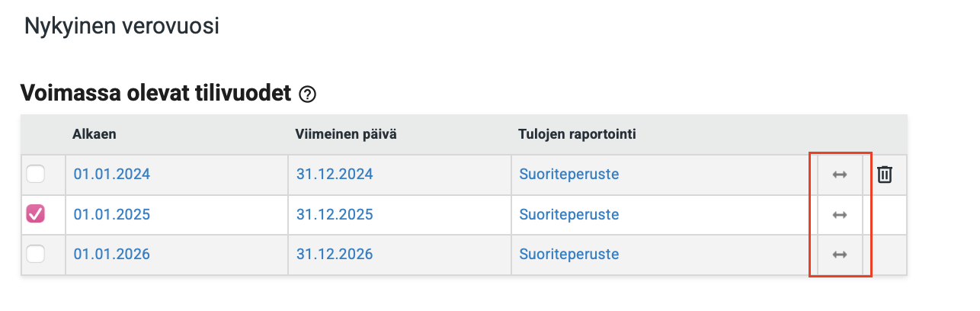The height and width of the screenshot is (311, 980).
Task: Click the double-arrow icon in the 2024 row
Action: tap(840, 175)
